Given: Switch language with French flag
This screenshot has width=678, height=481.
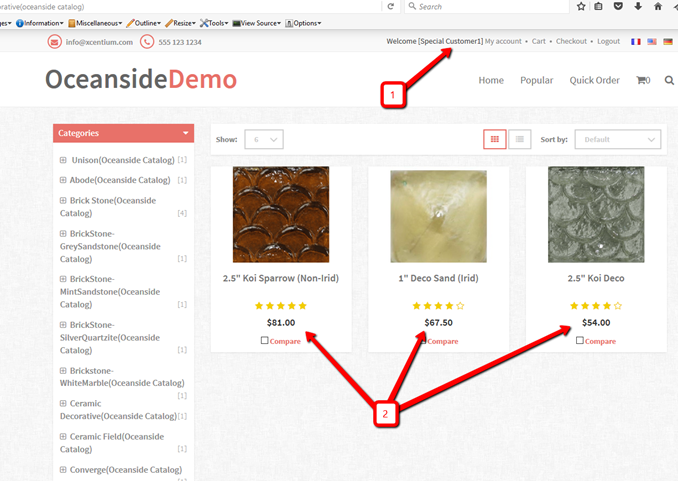Looking at the screenshot, I should click(636, 42).
